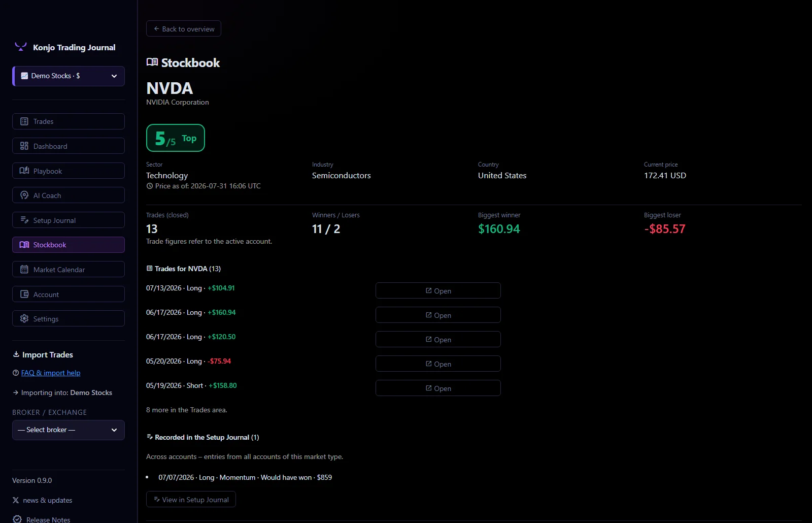Click the Konjo Trading Journal logo icon

pyautogui.click(x=21, y=47)
